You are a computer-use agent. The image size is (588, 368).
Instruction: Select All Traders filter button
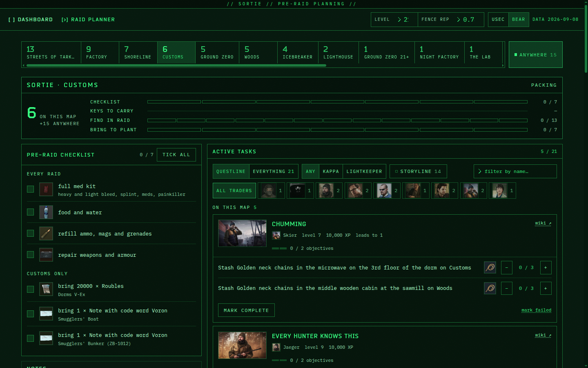coord(234,191)
